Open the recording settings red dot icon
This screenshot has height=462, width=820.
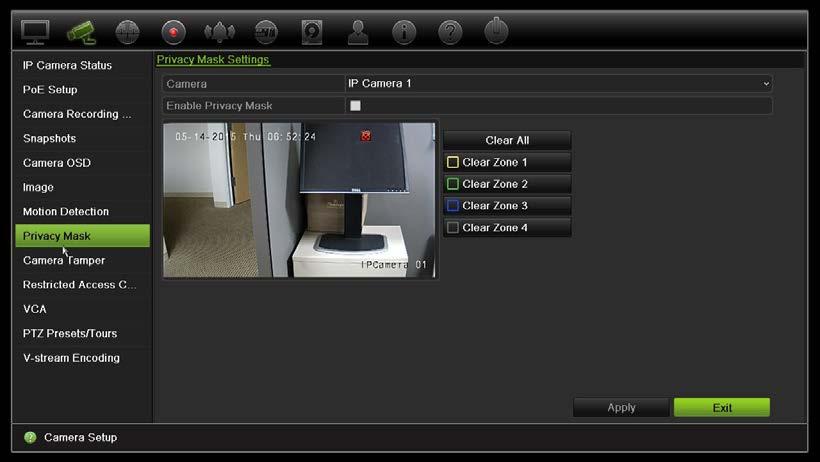coord(173,32)
